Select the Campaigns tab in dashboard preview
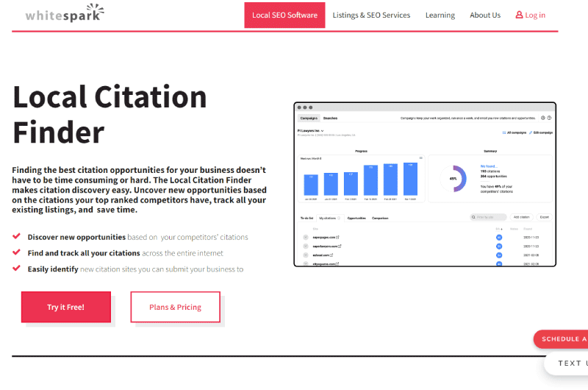Screen dimensions: 588x390 [309, 118]
